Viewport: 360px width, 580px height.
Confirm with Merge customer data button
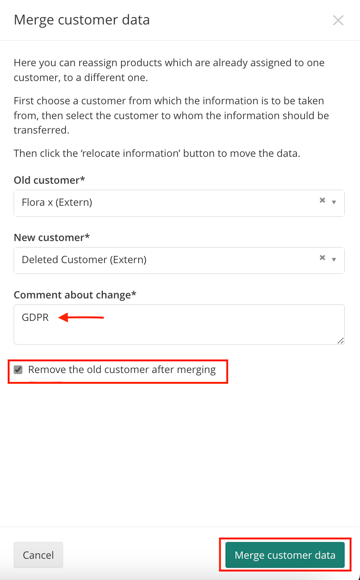[x=285, y=555]
